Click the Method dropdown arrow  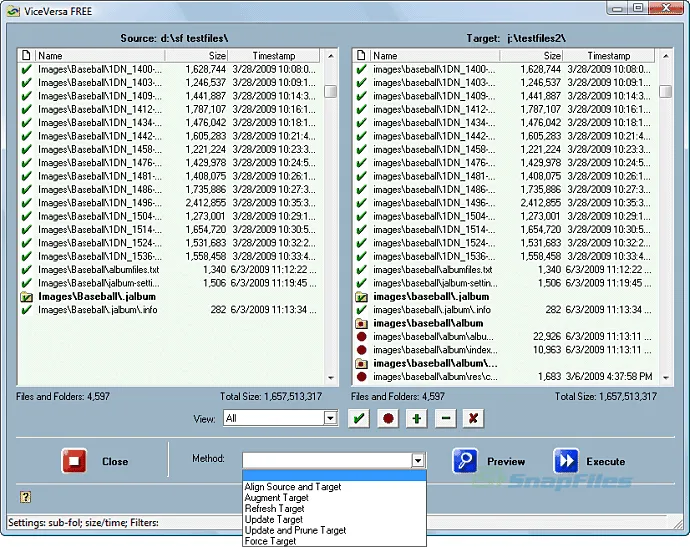pos(418,460)
